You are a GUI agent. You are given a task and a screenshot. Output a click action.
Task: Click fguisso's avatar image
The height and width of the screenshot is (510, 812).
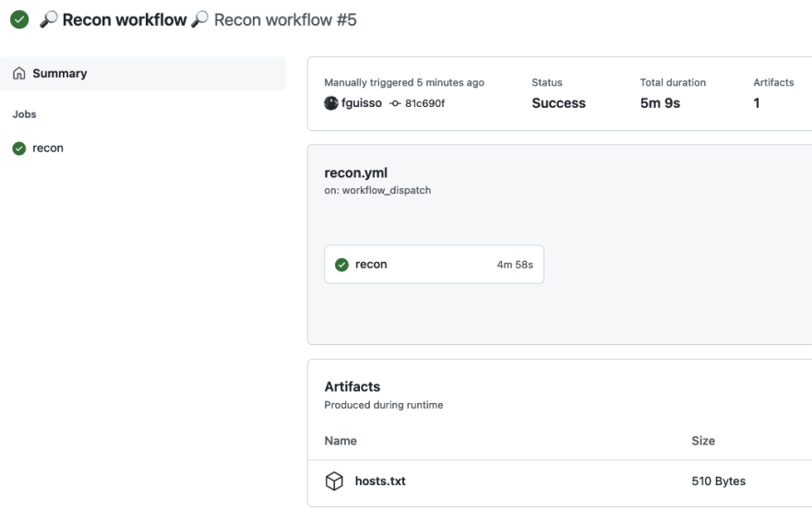point(331,103)
